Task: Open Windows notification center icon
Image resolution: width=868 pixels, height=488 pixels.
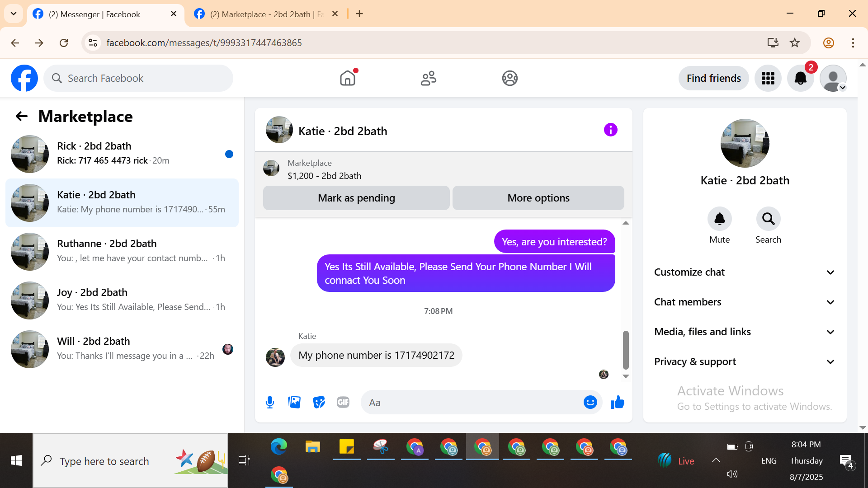Action: [846, 461]
